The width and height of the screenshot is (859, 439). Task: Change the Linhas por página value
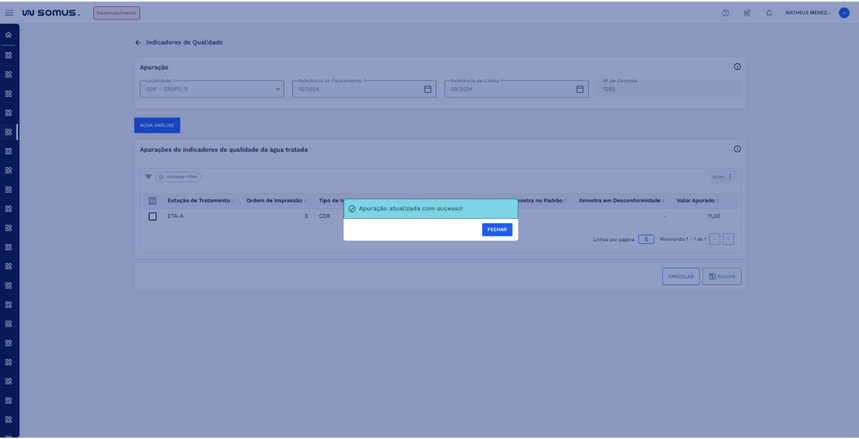[646, 239]
